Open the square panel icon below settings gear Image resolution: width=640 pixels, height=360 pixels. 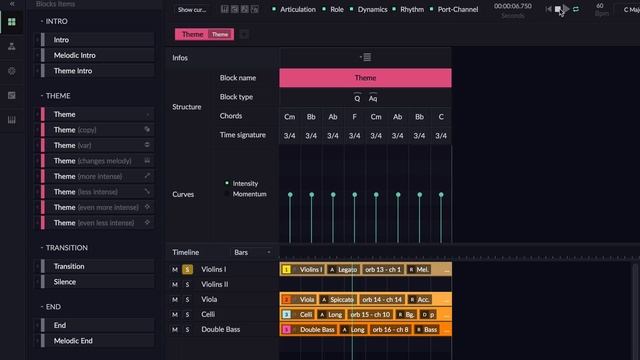point(12,95)
